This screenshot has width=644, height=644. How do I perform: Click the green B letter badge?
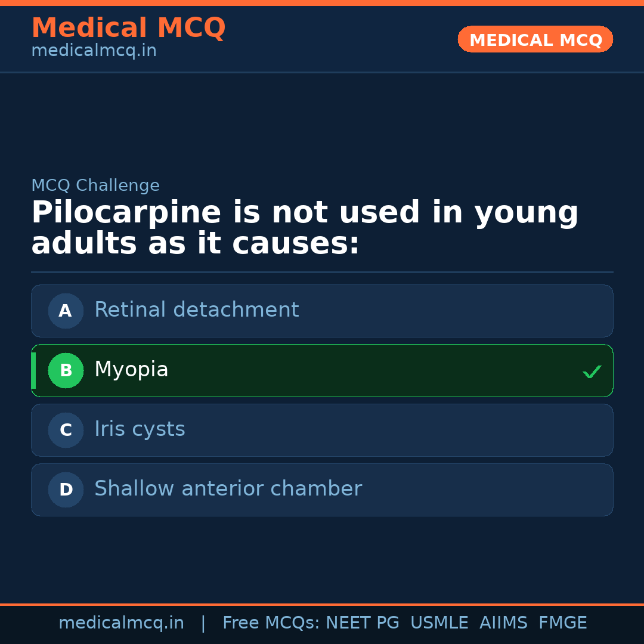(x=66, y=370)
